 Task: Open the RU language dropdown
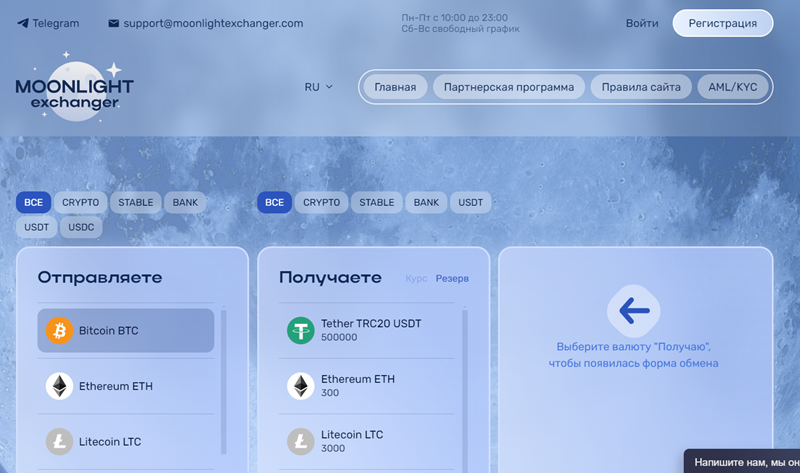click(x=318, y=87)
